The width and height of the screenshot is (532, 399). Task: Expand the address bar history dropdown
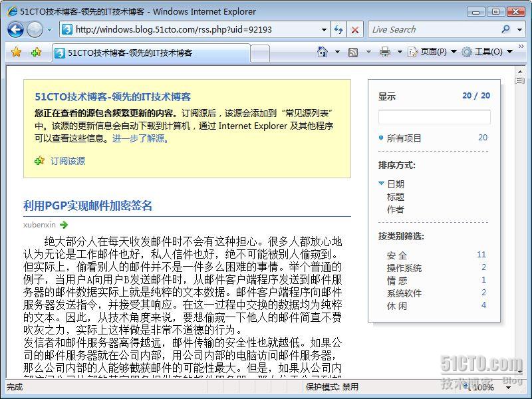pyautogui.click(x=324, y=30)
